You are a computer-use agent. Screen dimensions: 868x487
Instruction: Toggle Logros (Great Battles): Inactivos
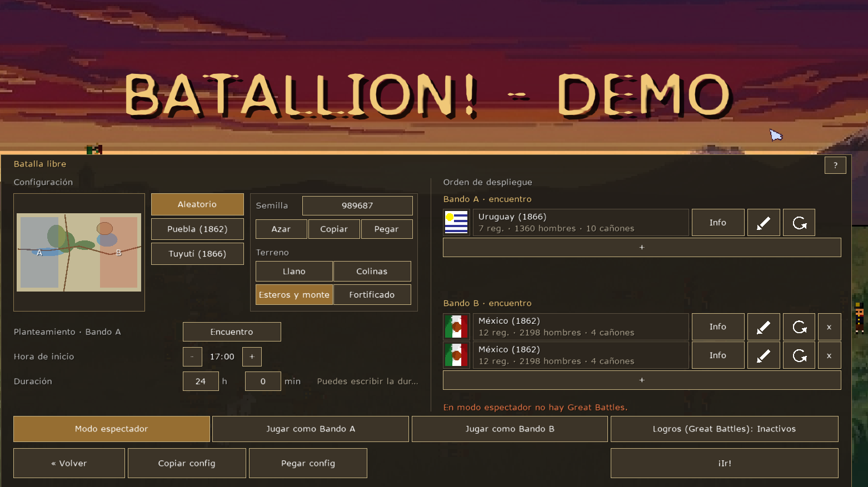pos(724,429)
